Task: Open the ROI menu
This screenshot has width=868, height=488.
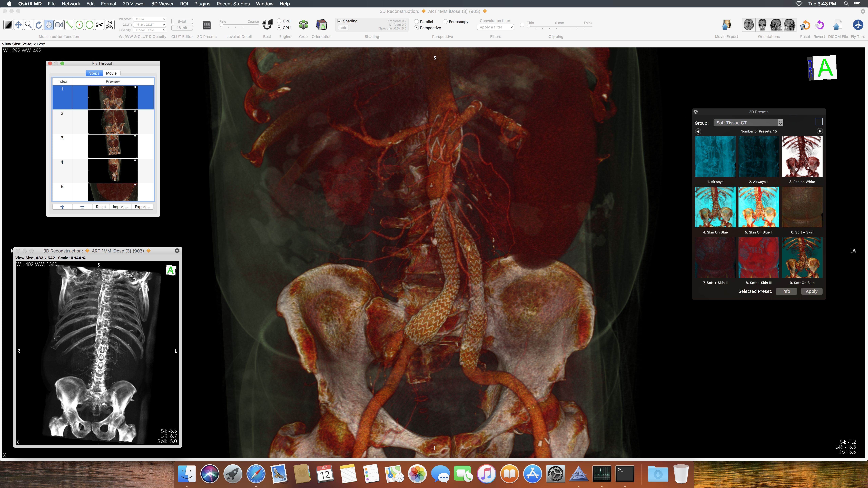Action: [184, 4]
